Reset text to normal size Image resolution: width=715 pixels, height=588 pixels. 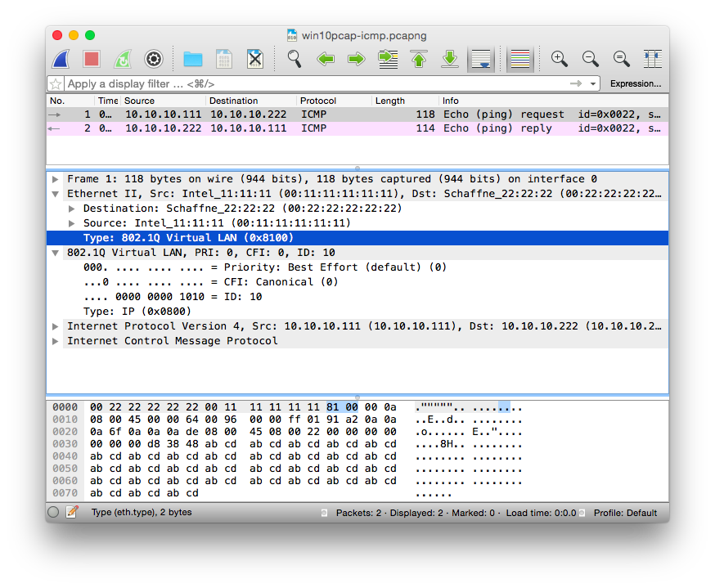click(621, 59)
